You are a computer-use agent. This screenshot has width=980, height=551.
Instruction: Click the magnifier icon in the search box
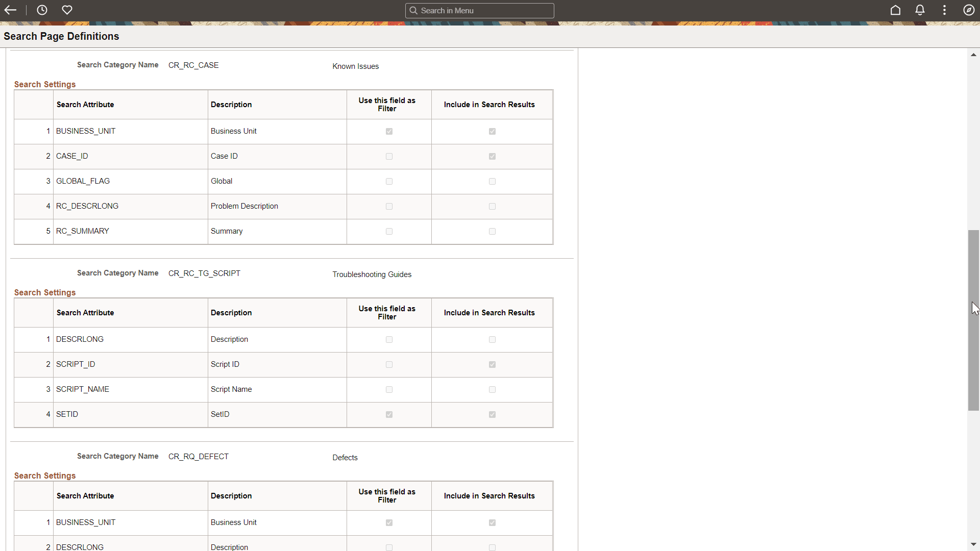click(x=414, y=10)
